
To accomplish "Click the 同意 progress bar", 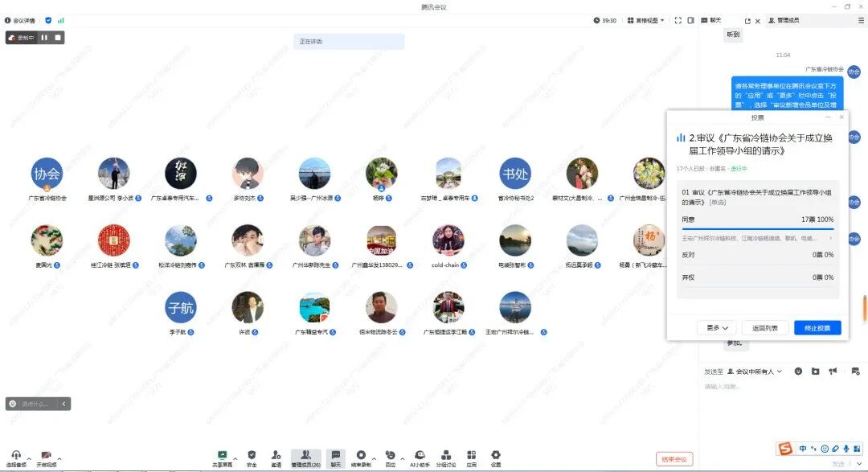I will click(x=757, y=228).
